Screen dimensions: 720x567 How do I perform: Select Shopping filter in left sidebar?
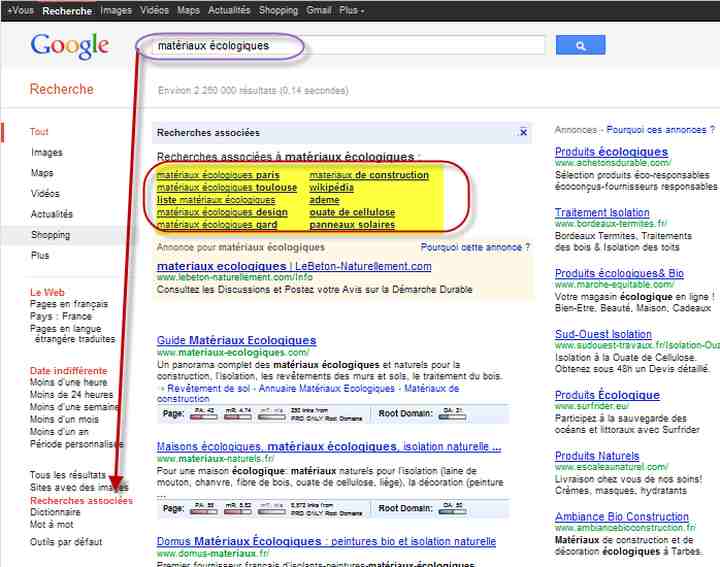51,235
